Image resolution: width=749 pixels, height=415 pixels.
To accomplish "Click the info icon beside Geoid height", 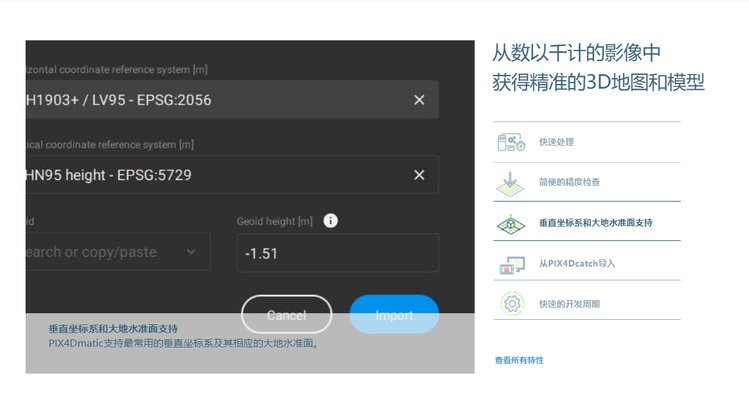I will (x=331, y=221).
